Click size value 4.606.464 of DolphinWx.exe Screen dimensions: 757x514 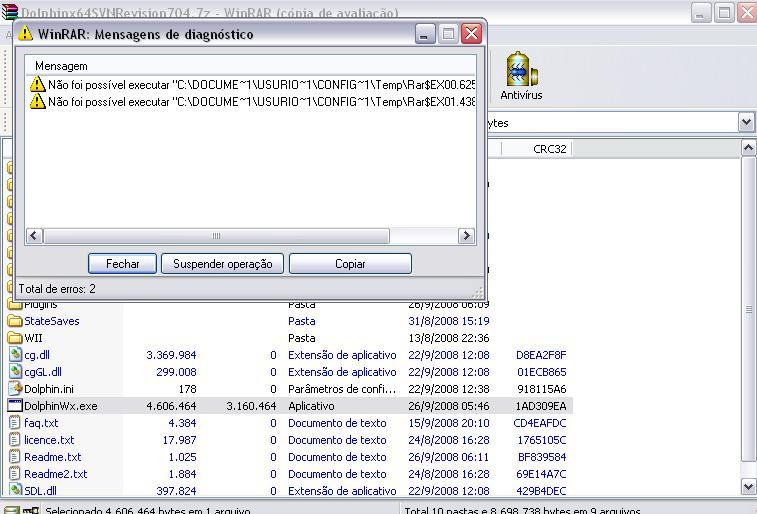click(171, 406)
